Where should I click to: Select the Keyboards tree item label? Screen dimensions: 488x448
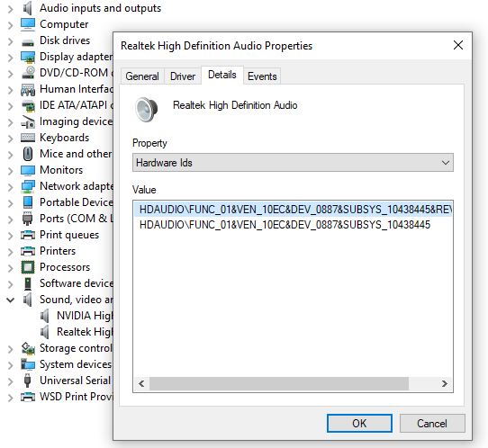coord(65,138)
